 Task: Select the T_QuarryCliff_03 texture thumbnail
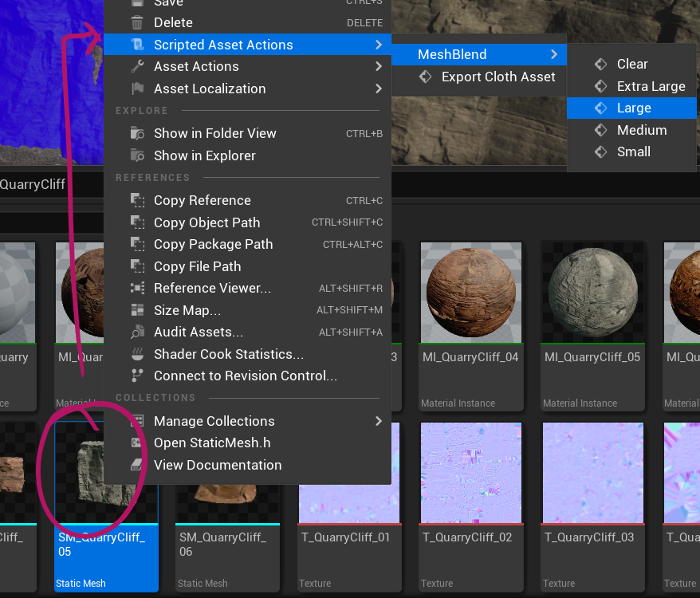click(593, 473)
